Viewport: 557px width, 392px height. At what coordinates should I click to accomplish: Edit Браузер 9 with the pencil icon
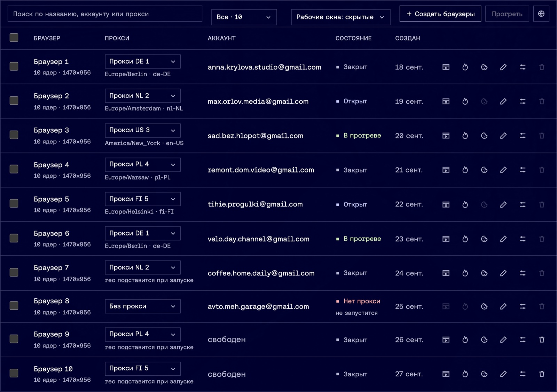pos(503,339)
